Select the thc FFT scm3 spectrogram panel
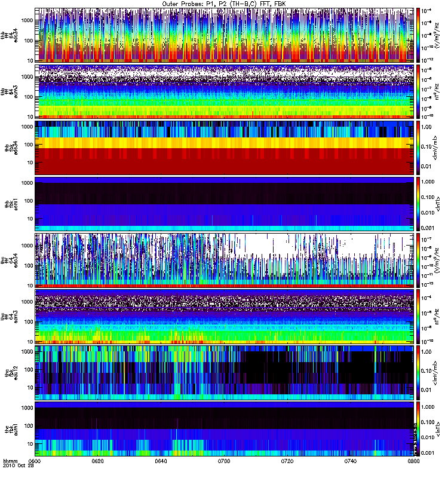This screenshot has height=478, width=448. pyautogui.click(x=225, y=317)
